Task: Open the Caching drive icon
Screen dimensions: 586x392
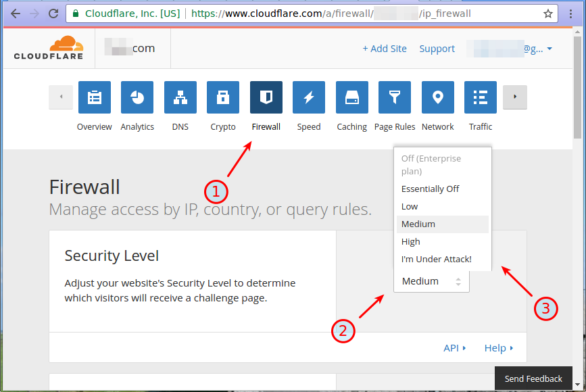Action: point(352,97)
